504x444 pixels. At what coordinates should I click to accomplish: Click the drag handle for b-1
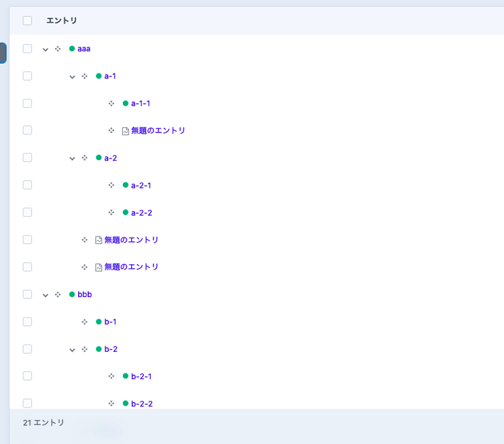pos(84,322)
